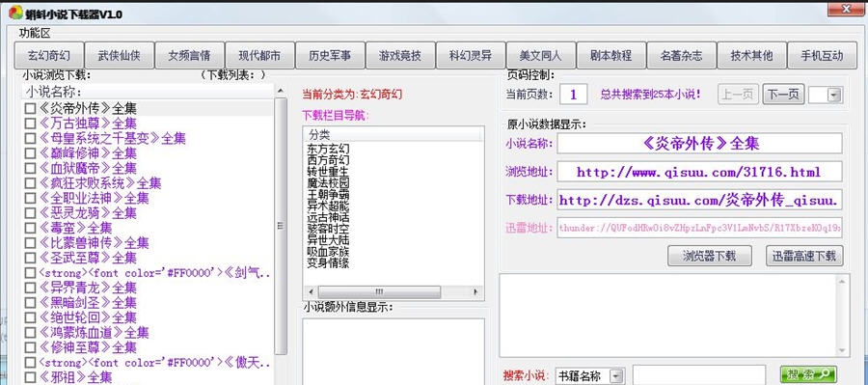Click the 分类 column header
Screen dimensions: 868x385
click(x=393, y=135)
